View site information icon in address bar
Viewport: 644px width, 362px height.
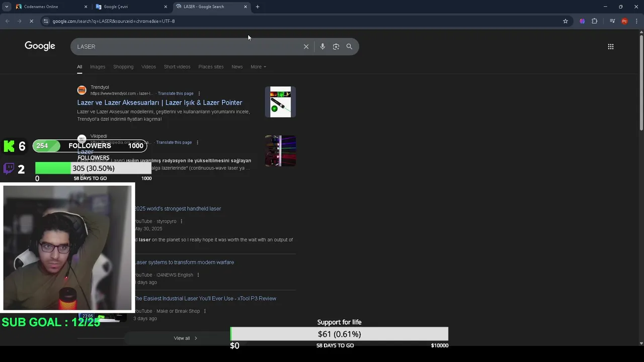point(46,21)
